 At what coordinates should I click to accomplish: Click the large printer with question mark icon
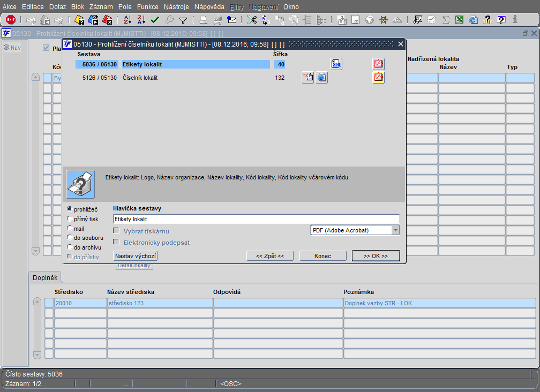click(x=80, y=184)
